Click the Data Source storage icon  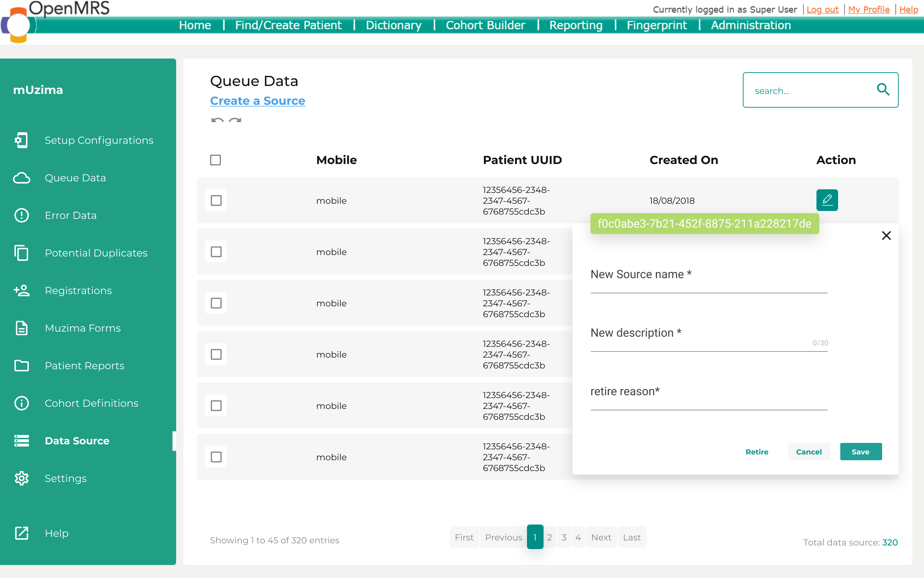pos(21,441)
